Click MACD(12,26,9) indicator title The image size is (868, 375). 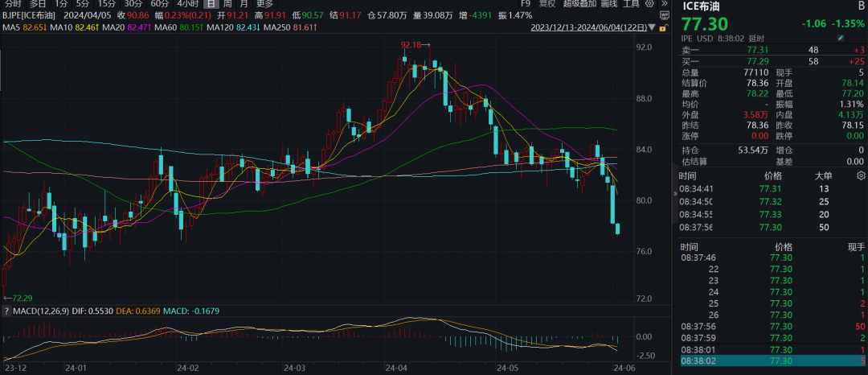pos(40,311)
